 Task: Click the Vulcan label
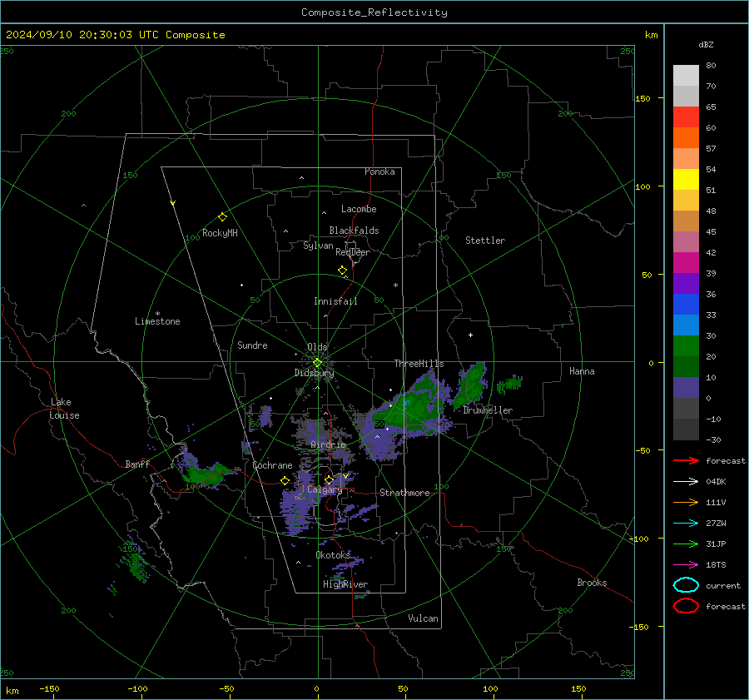[x=423, y=618]
